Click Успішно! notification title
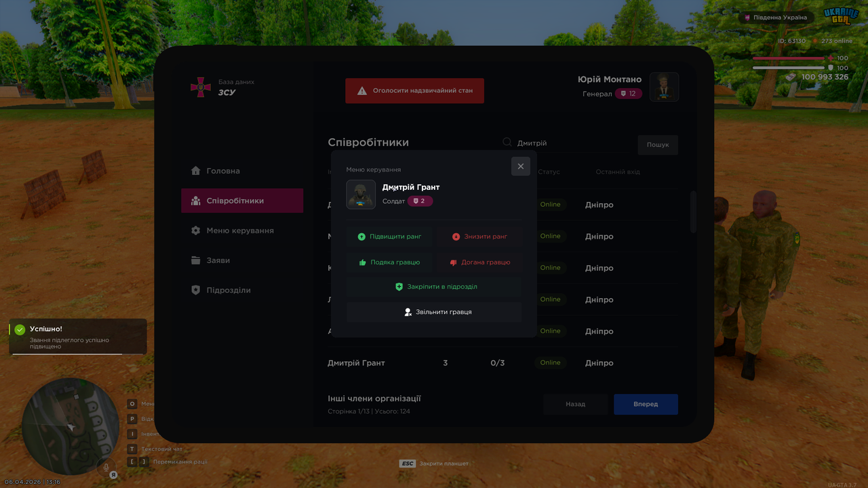 pos(46,329)
